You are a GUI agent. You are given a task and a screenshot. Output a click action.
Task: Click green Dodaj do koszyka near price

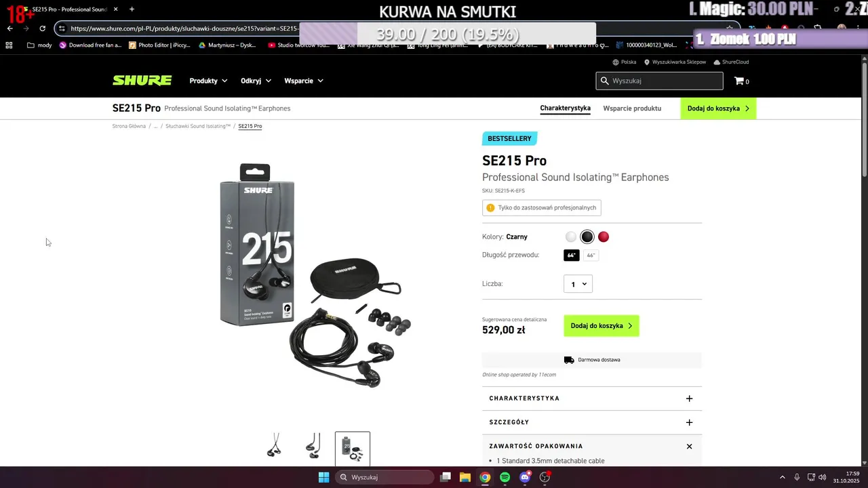(601, 326)
